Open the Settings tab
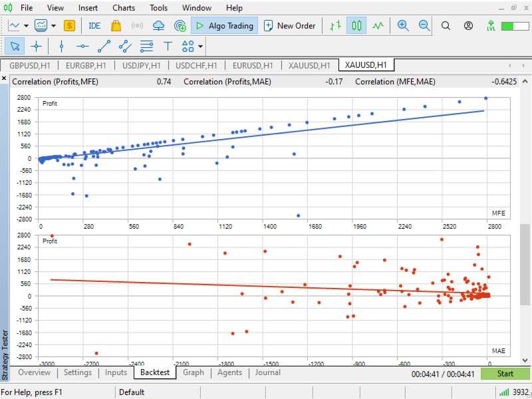This screenshot has height=399, width=532. coord(78,372)
